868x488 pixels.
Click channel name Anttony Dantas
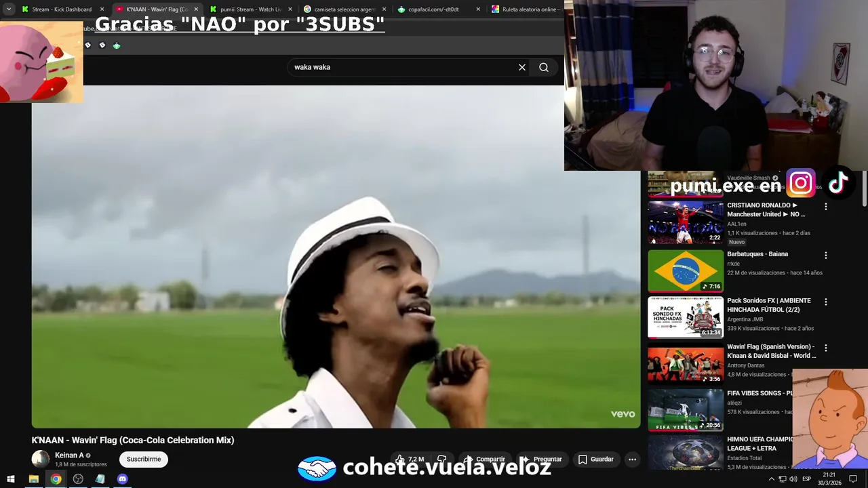(x=747, y=365)
